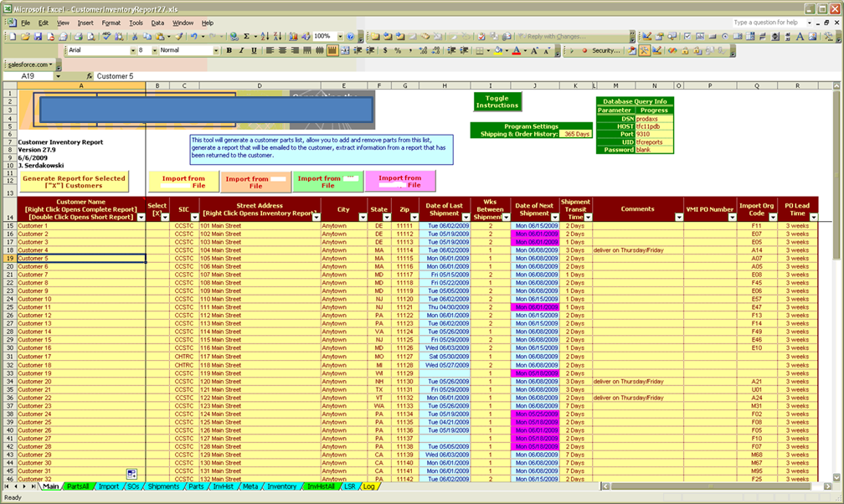Click the Record Macro red dot icon
Image resolution: width=844 pixels, height=504 pixels.
pyautogui.click(x=584, y=50)
